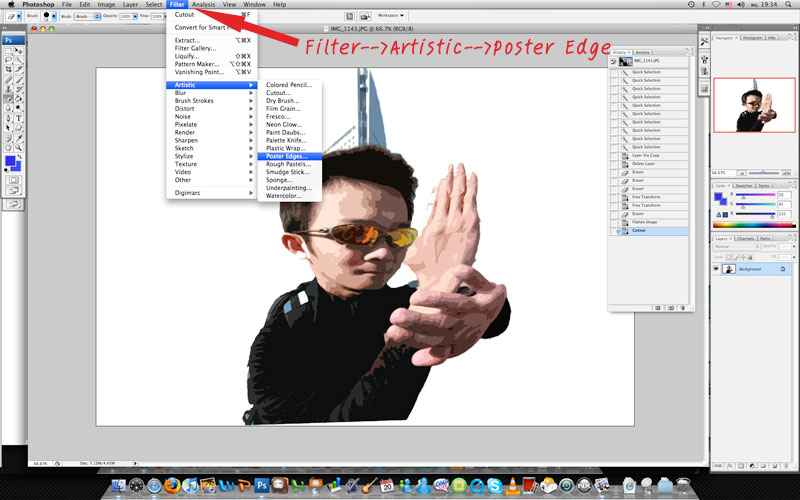Image resolution: width=800 pixels, height=500 pixels.
Task: Click the color spectrum ramp in Color panel
Action: pos(754,225)
